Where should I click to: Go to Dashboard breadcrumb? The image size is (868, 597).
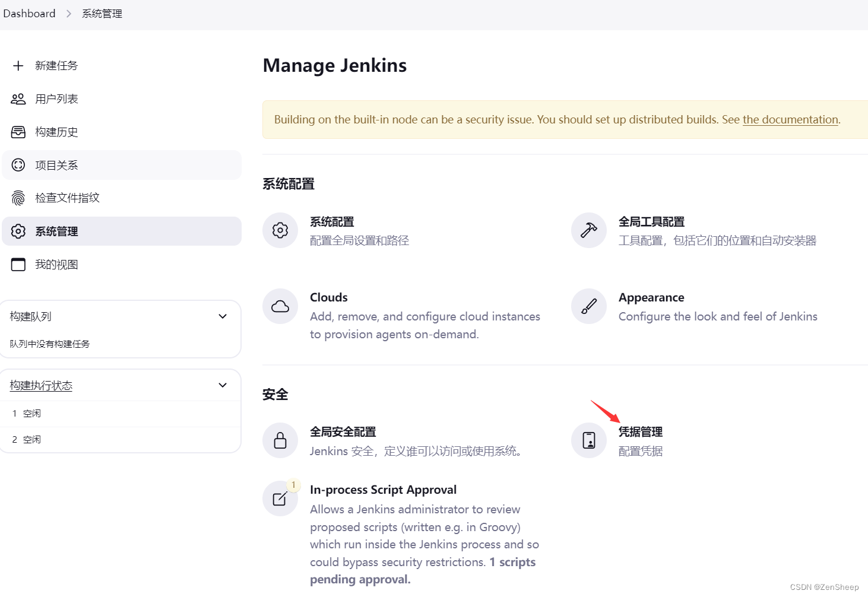coord(29,14)
